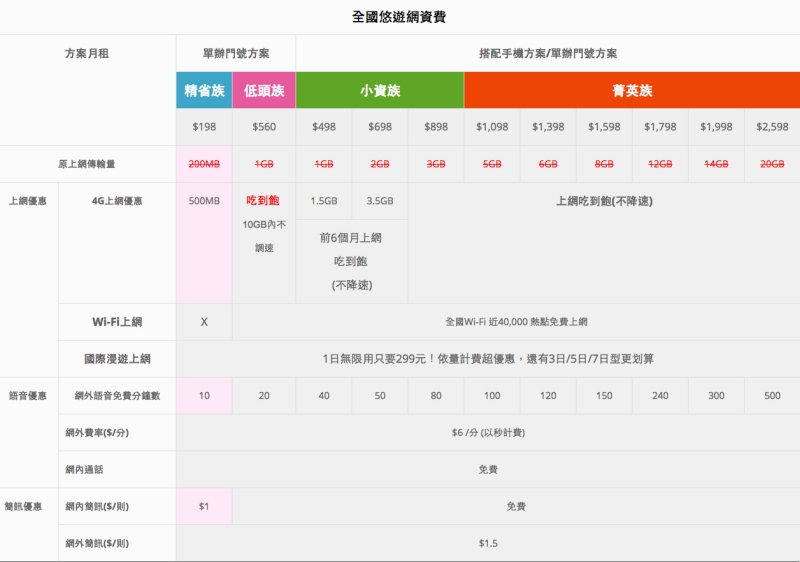800x562 pixels.
Task: Click the $1,098 monthly fee cell
Action: point(492,127)
